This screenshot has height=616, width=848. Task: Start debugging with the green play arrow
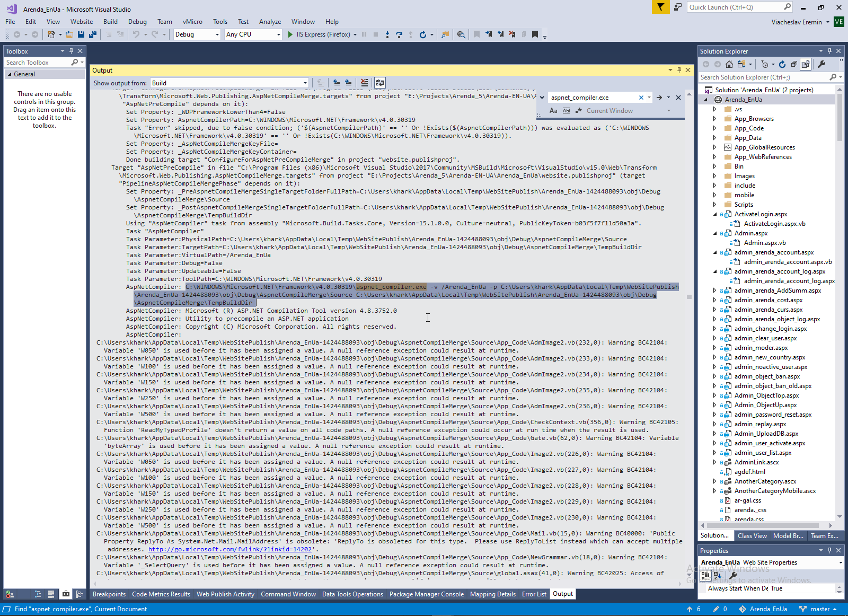(290, 34)
